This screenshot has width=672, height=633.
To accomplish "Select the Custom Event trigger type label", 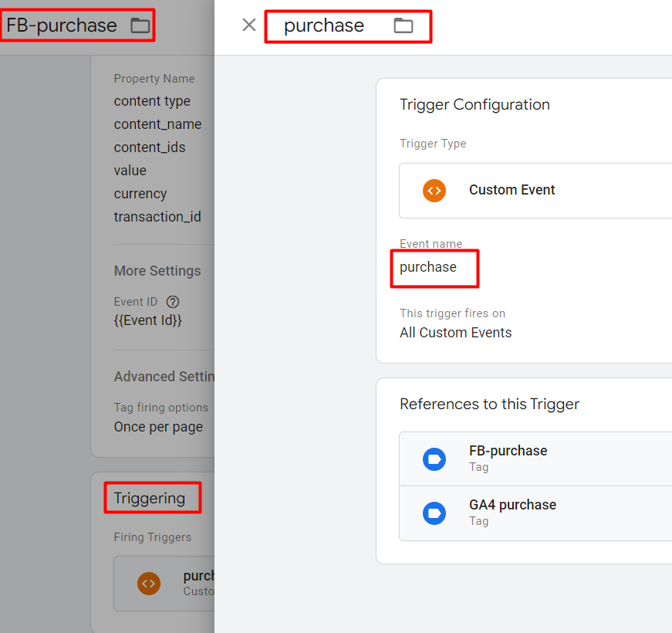I will point(512,190).
